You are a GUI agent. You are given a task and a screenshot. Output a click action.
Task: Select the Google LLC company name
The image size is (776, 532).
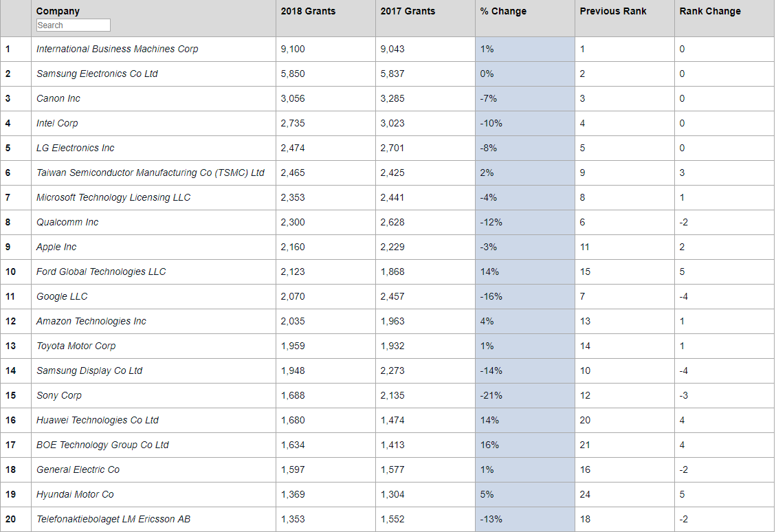pos(62,296)
